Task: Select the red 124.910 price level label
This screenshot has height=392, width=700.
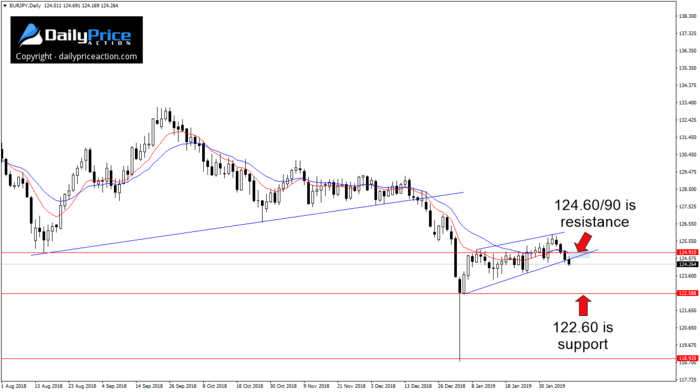Action: (688, 252)
